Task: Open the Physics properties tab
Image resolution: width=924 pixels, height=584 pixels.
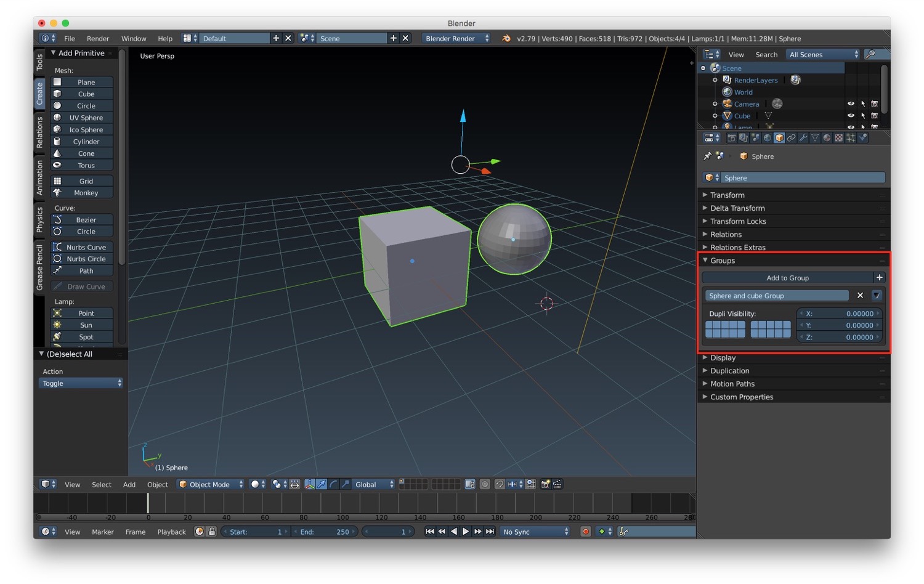Action: (x=862, y=138)
